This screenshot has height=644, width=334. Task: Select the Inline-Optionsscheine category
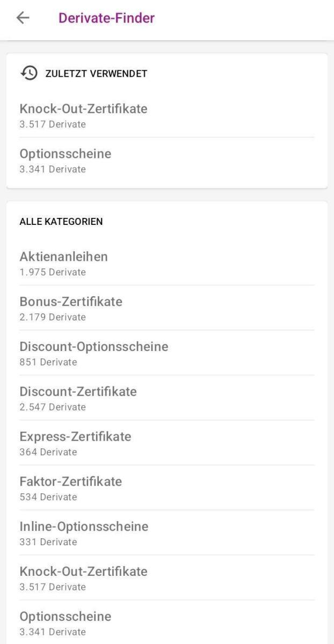pos(84,526)
